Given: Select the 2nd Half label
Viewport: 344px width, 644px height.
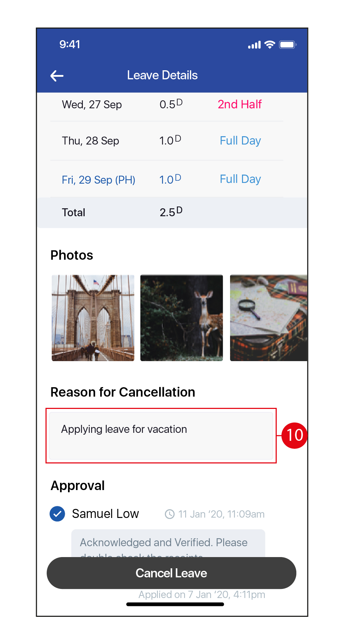Looking at the screenshot, I should coord(239,104).
